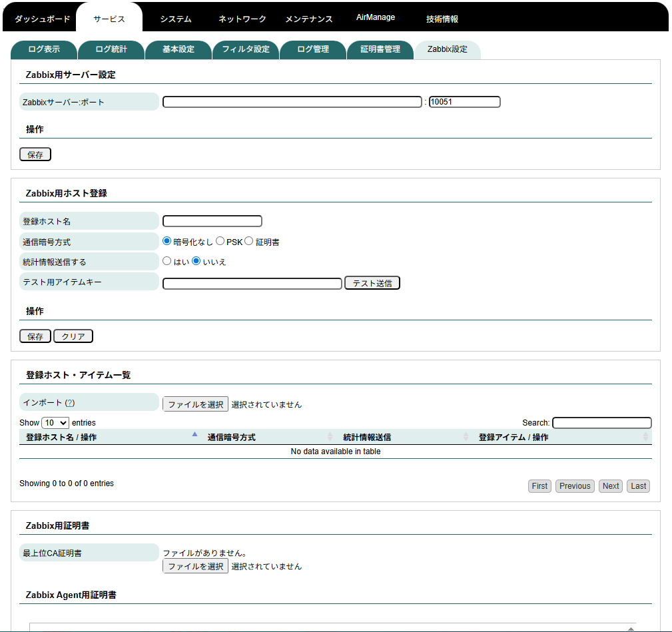The height and width of the screenshot is (632, 672).
Task: Open the ネットワーク menu
Action: [x=240, y=19]
